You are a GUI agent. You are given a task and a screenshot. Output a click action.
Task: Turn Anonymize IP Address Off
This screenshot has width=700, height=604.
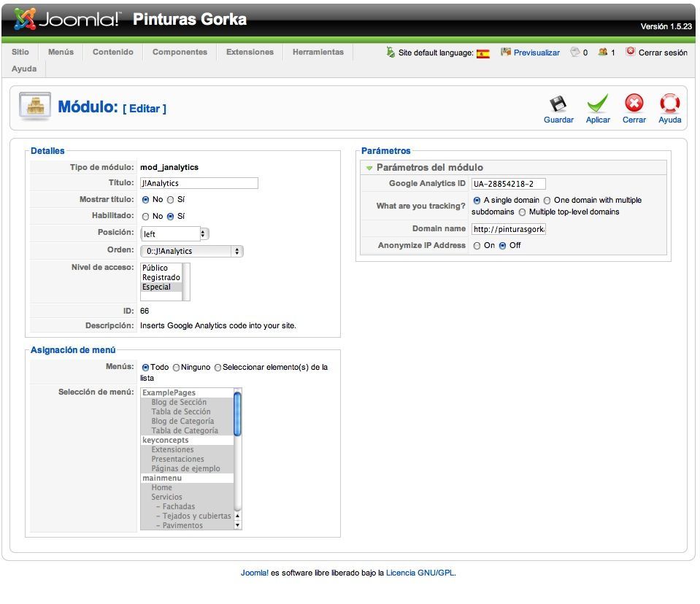[502, 246]
